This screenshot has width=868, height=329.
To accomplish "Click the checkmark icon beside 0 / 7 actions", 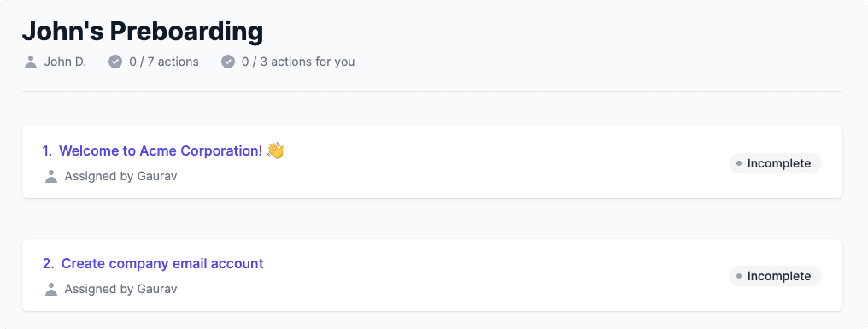I will 115,62.
